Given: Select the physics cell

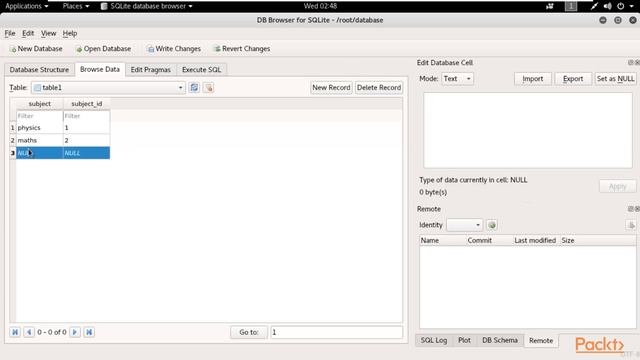Looking at the screenshot, I should (x=40, y=128).
